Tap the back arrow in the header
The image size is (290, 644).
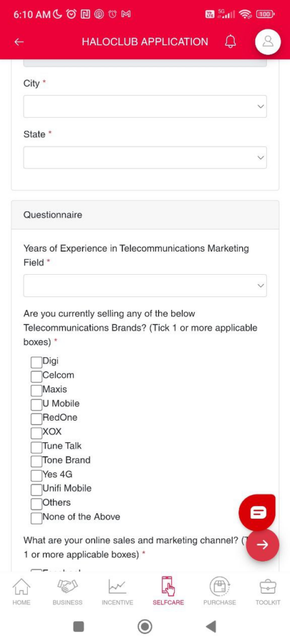(x=19, y=42)
